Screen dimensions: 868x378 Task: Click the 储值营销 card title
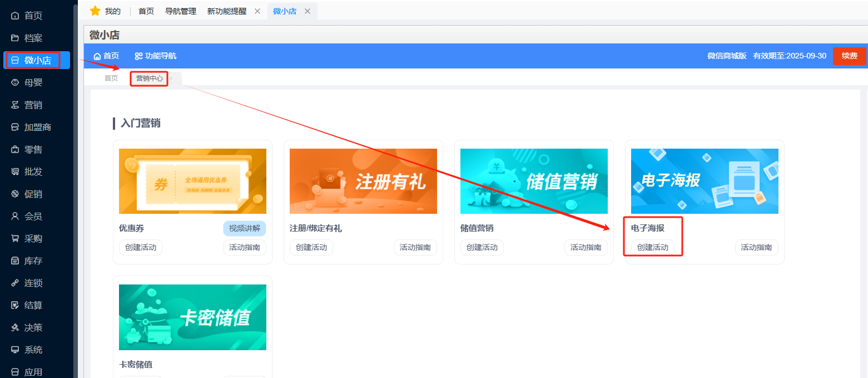tap(477, 228)
